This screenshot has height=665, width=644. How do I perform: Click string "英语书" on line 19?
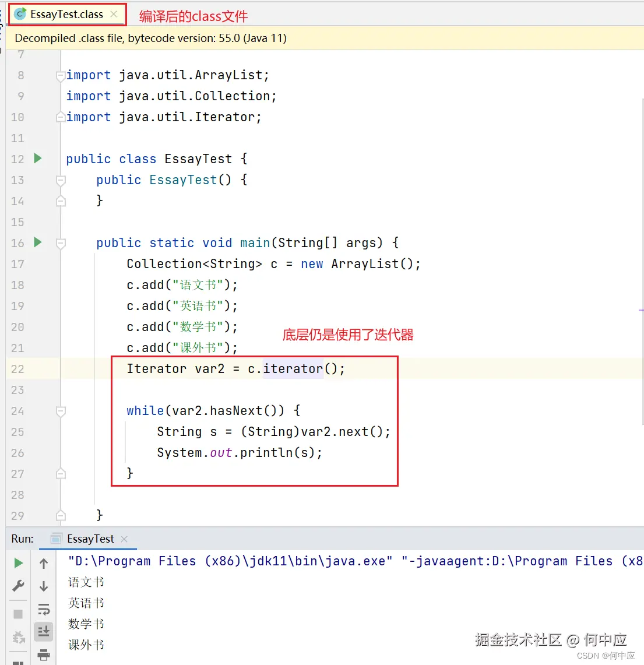point(198,306)
